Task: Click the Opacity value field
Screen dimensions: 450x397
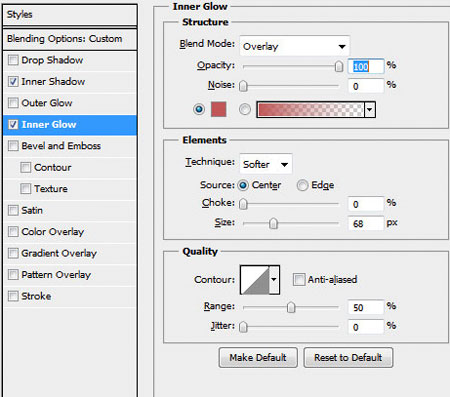Action: [366, 66]
